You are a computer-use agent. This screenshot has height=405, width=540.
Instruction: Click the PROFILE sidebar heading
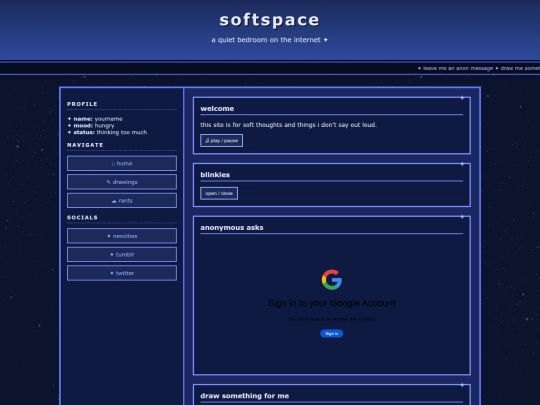[82, 104]
